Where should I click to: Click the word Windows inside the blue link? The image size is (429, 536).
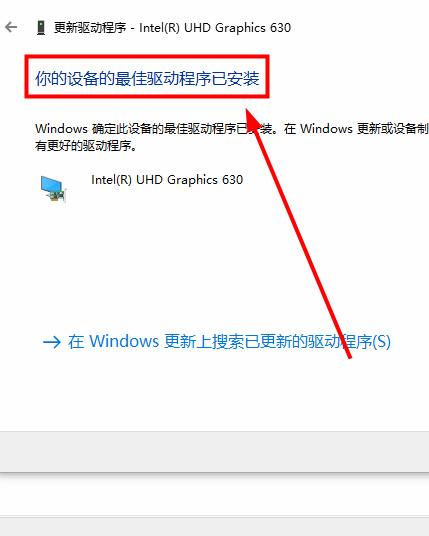coord(124,341)
